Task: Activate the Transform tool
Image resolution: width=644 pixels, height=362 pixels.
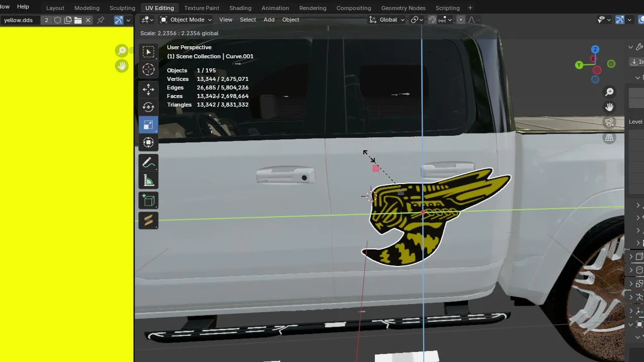Action: tap(148, 142)
